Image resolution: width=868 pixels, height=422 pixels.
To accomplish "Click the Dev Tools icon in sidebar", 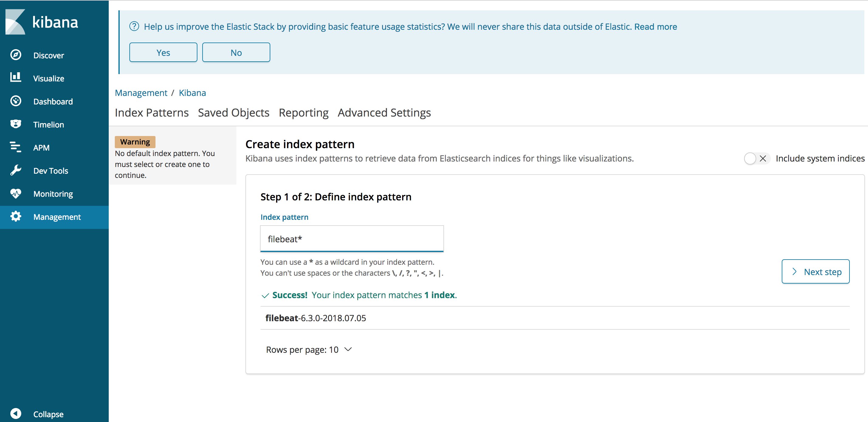I will (15, 170).
